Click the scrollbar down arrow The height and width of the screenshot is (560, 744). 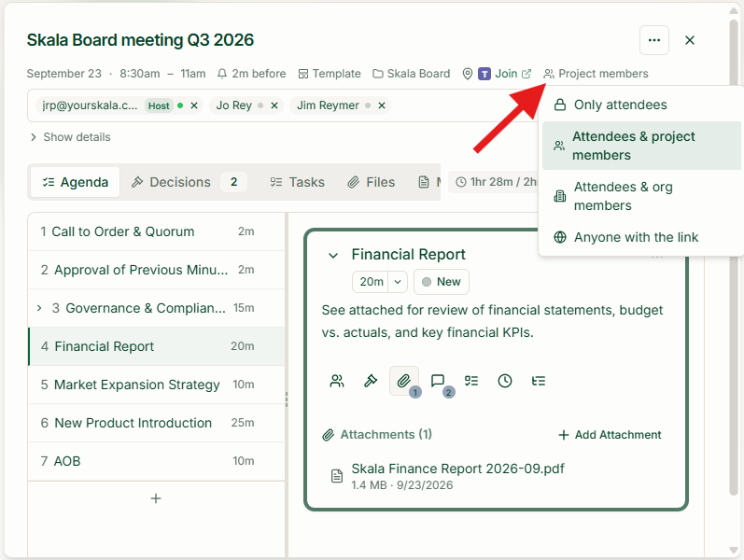tap(734, 550)
